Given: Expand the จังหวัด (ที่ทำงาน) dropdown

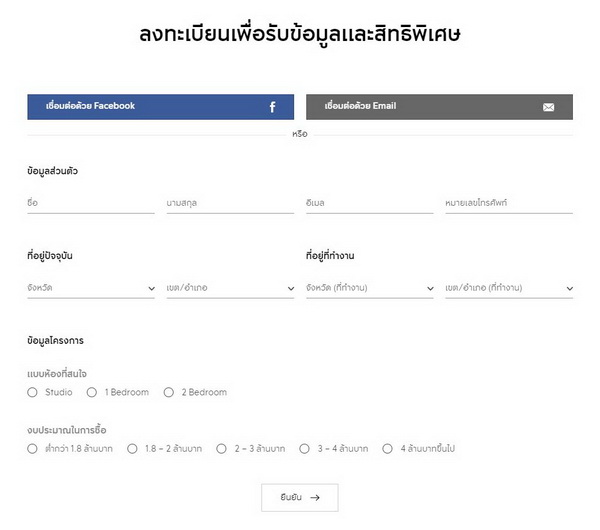Looking at the screenshot, I should coord(369,288).
